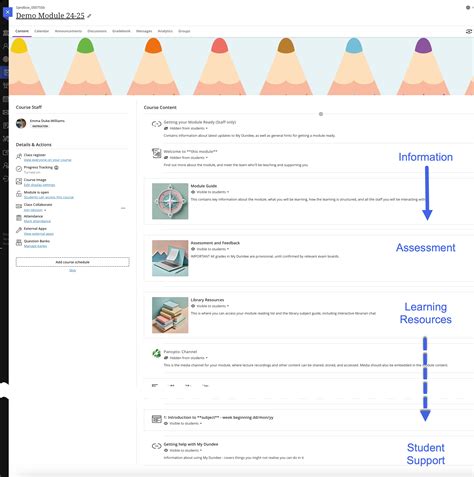Viewport: 474px width, 477px height.
Task: Open the Attendance icon in Details & Actions
Action: click(x=19, y=218)
